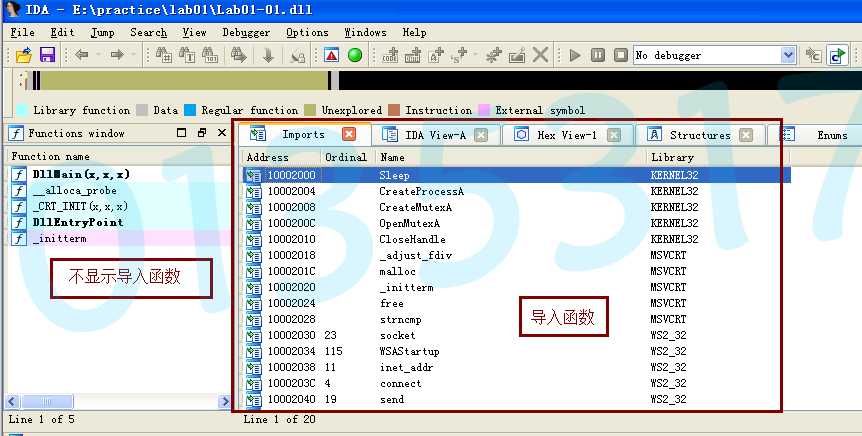Image resolution: width=862 pixels, height=436 pixels.
Task: Open the dropdown beside the back arrow
Action: (x=98, y=55)
